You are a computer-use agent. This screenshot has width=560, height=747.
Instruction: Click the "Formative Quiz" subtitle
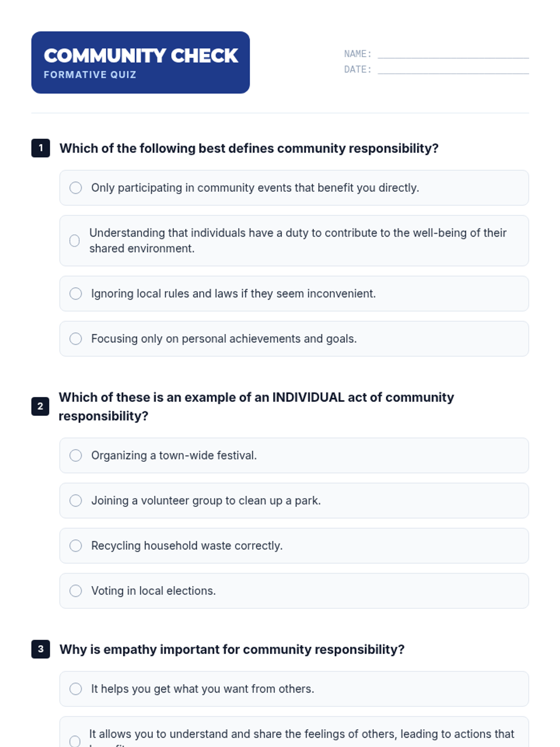(90, 75)
